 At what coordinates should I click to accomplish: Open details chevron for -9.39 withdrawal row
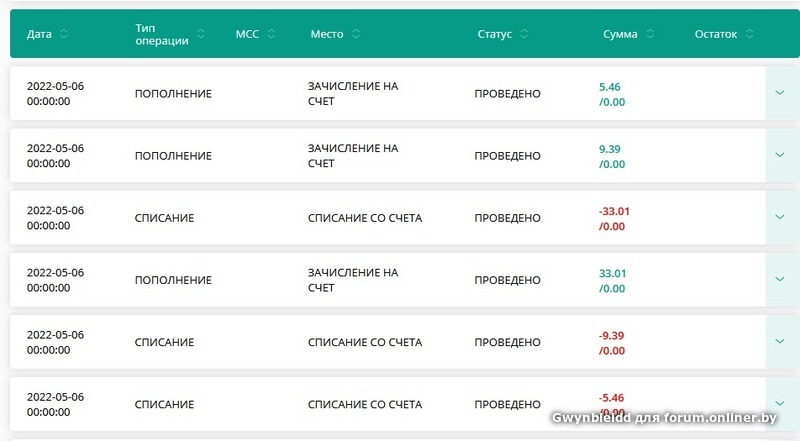pyautogui.click(x=780, y=342)
